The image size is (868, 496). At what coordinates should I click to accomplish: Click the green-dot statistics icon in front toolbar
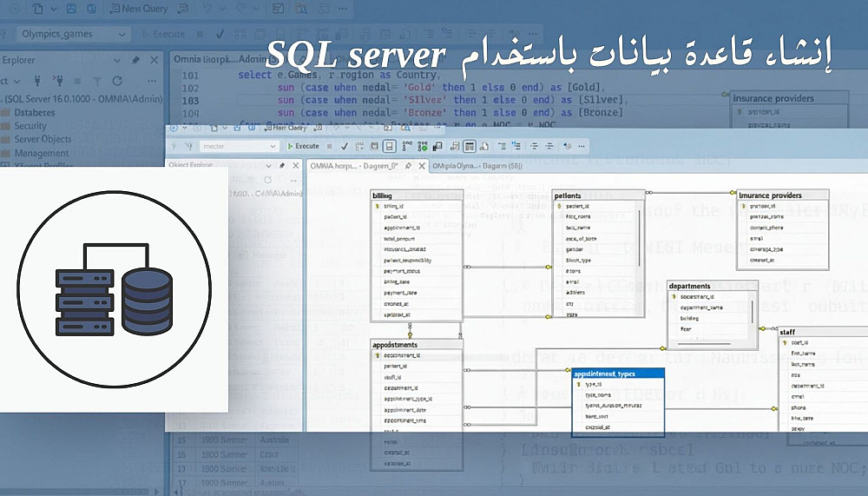423,146
